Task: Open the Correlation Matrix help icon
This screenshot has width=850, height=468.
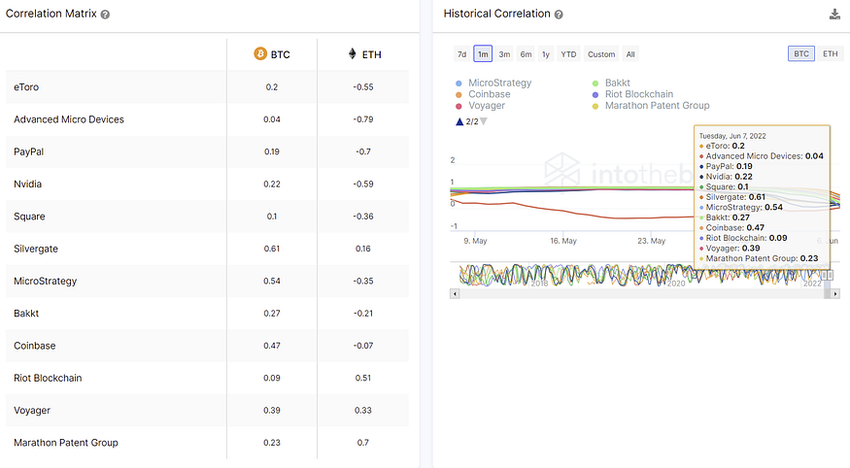Action: 105,15
